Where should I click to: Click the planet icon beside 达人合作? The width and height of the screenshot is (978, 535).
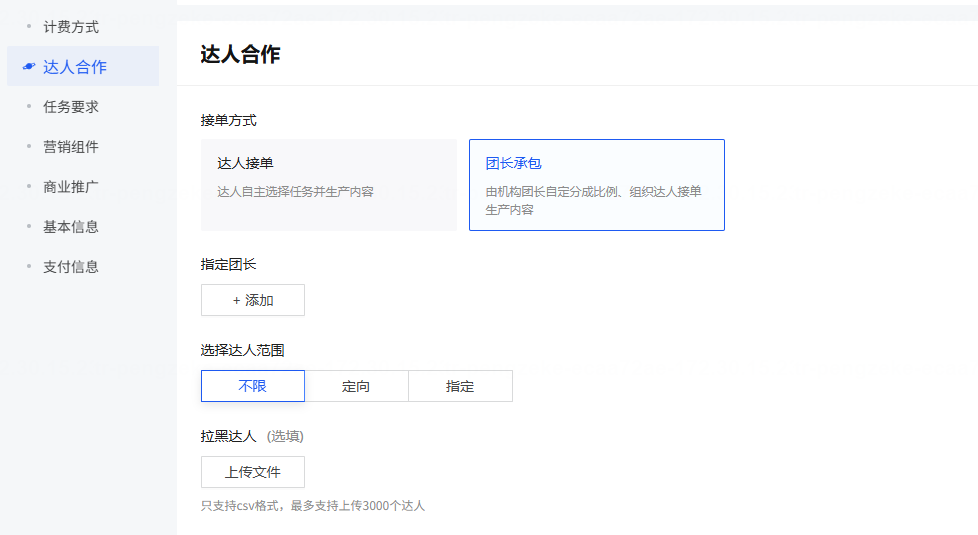[29, 66]
